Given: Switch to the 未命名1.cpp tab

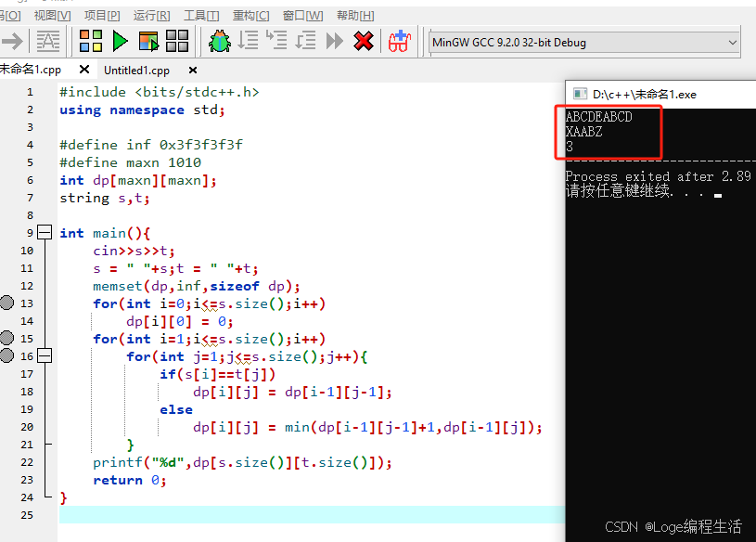Looking at the screenshot, I should coord(31,70).
